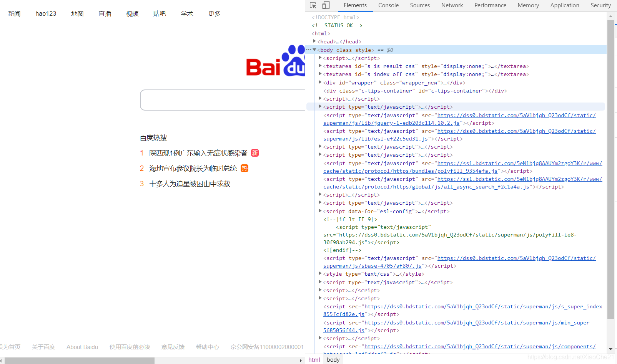Open the 使用百度前必读 footer link

click(130, 347)
